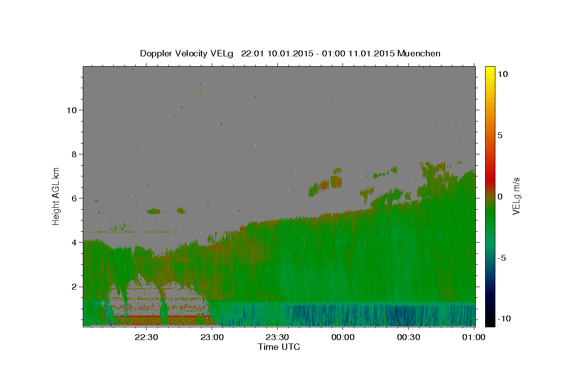Click the 23:00 time tick label
This screenshot has height=392, width=588.
pos(212,337)
